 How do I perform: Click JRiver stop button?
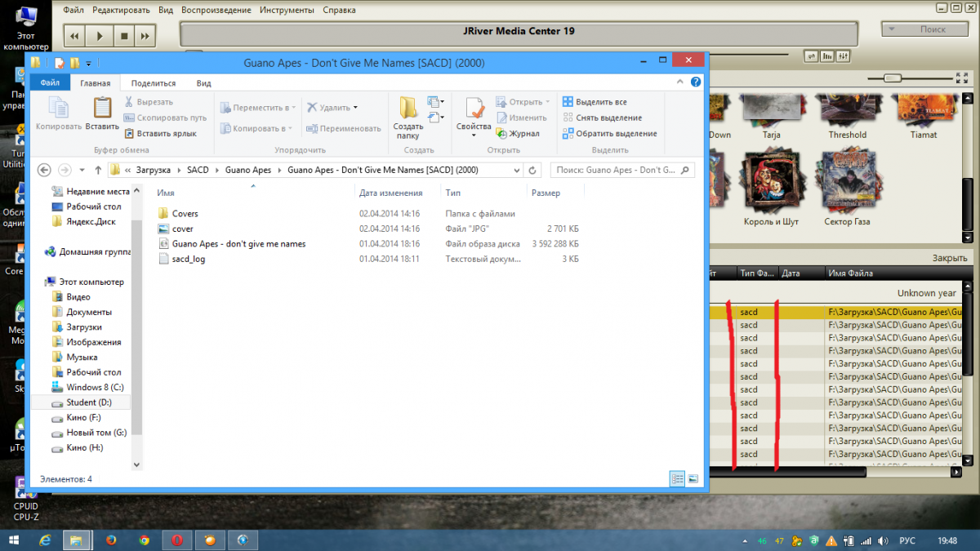point(123,36)
